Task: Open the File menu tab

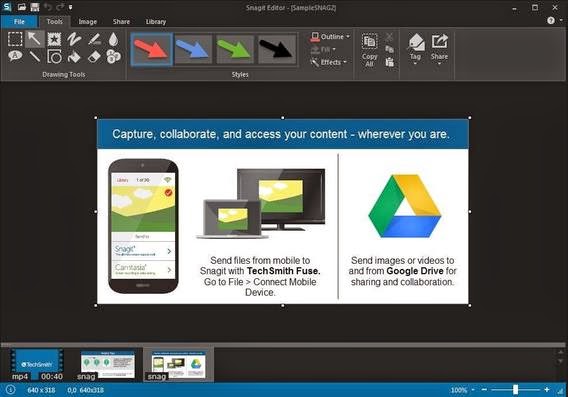Action: [19, 22]
